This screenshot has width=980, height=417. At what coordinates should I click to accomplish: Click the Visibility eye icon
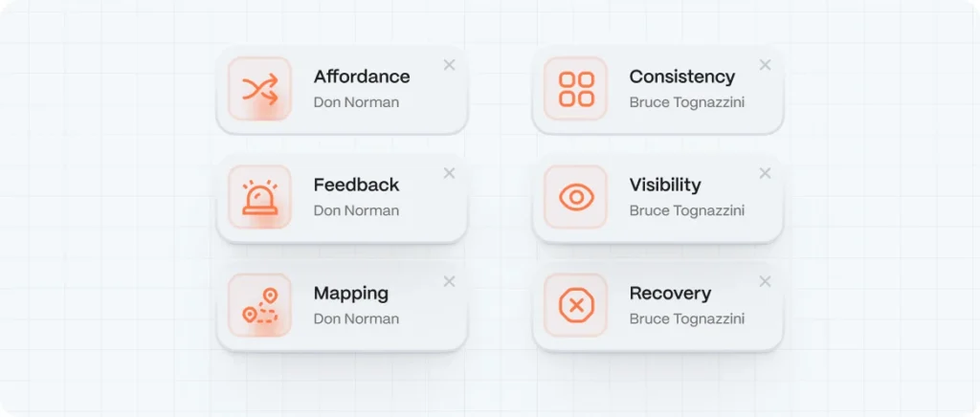[x=575, y=197]
